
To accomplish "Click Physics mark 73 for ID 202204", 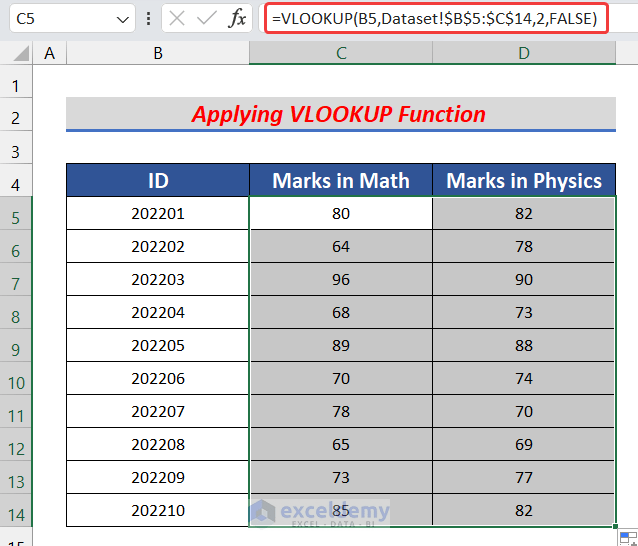I will pos(524,312).
